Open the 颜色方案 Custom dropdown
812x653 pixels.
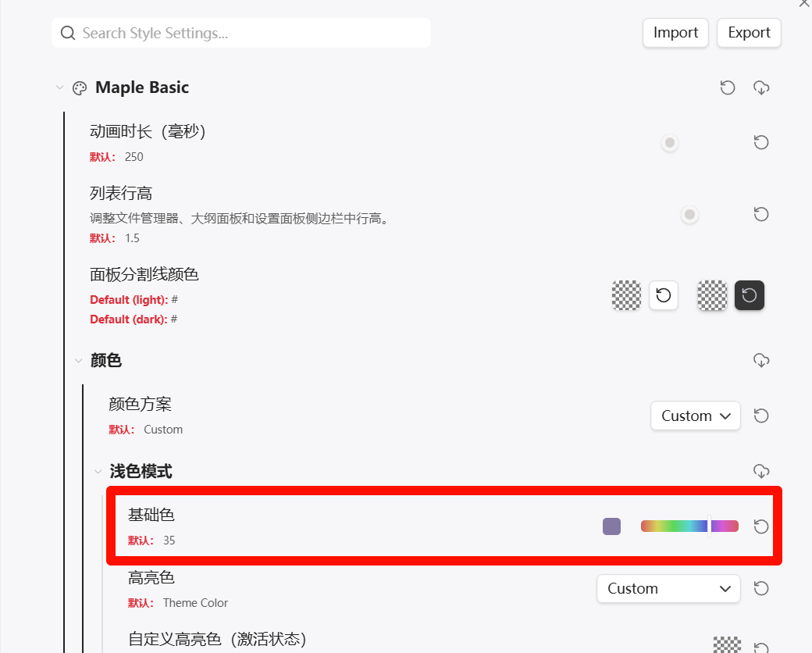coord(695,416)
